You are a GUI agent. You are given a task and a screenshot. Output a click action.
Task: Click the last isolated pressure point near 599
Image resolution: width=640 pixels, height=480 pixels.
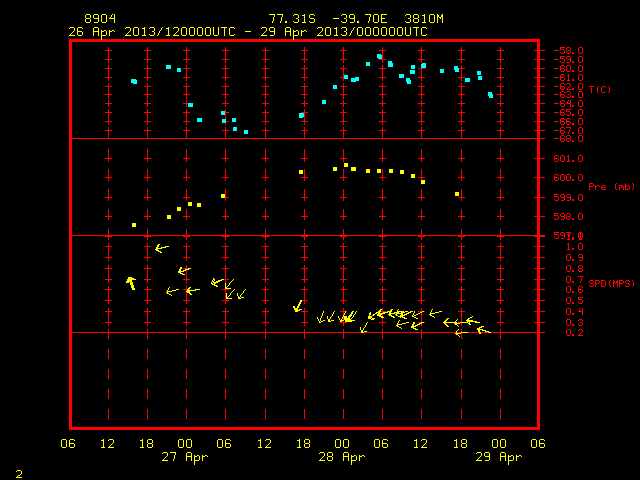pyautogui.click(x=457, y=194)
